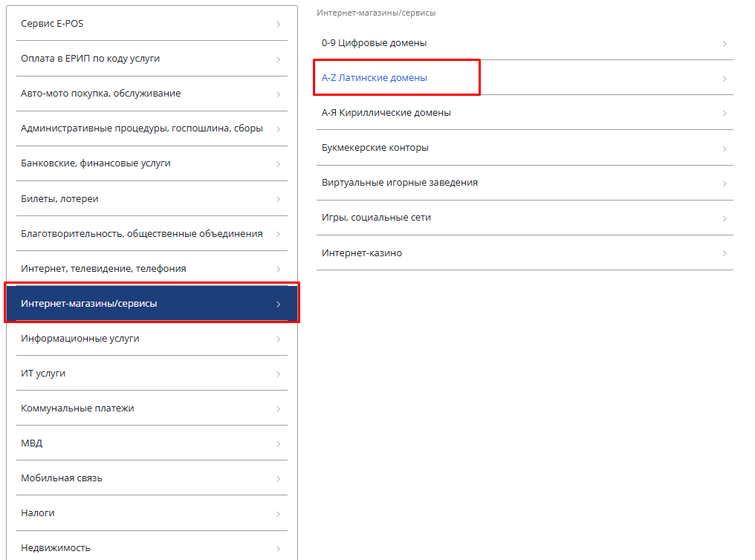Open Административные процедуры, госпошлина, сборы
The image size is (755, 560).
152,128
